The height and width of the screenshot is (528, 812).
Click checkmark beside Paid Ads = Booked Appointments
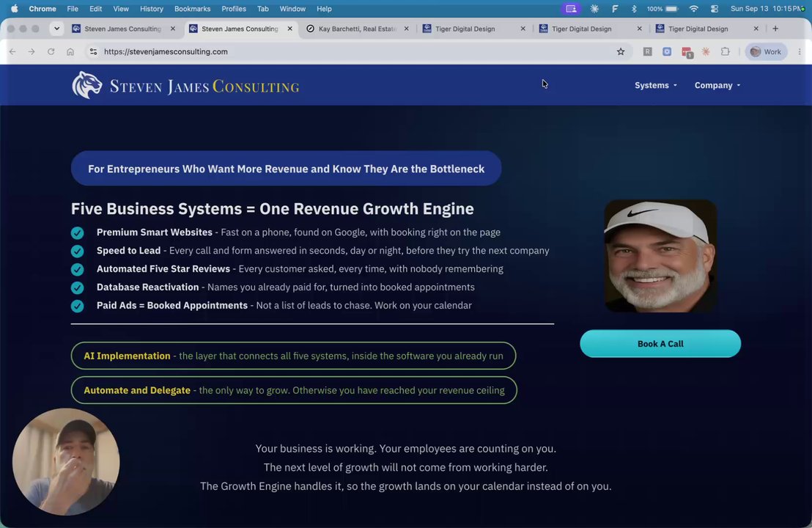point(77,307)
